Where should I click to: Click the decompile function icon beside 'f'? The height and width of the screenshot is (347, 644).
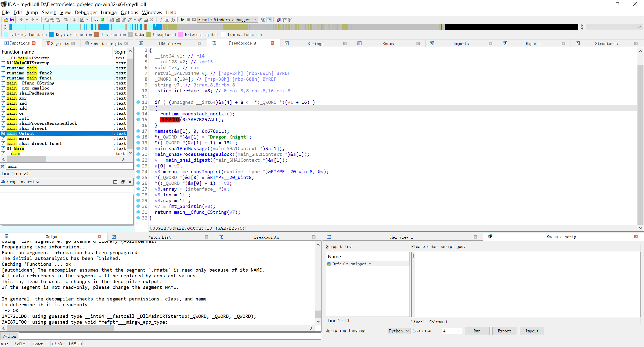coord(167,20)
